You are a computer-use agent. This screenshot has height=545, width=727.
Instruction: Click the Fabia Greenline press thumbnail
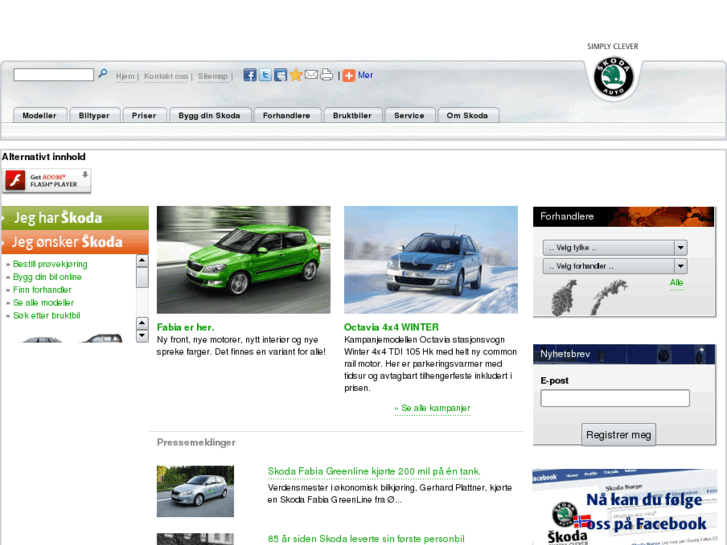click(x=195, y=491)
